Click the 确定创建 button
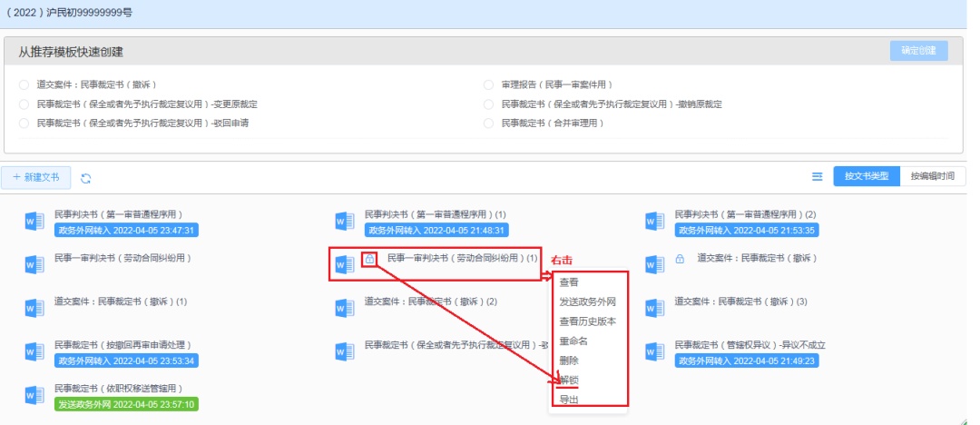This screenshot has height=425, width=980. (918, 51)
